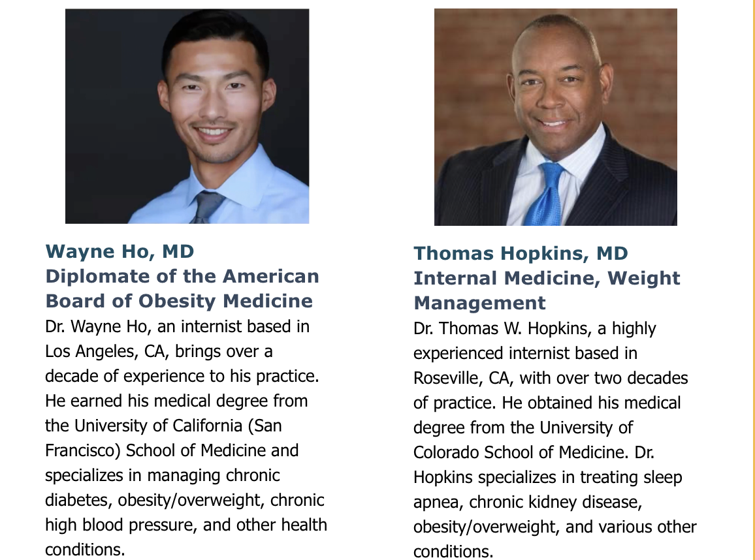Open the "Thomas Hopkins, MD" name heading
755x560 pixels.
pos(521,253)
